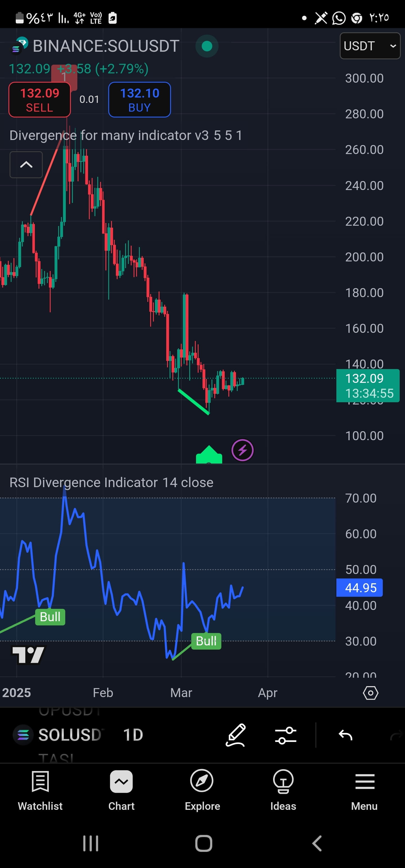Tap the green market status dot
The image size is (405, 868).
pyautogui.click(x=207, y=46)
